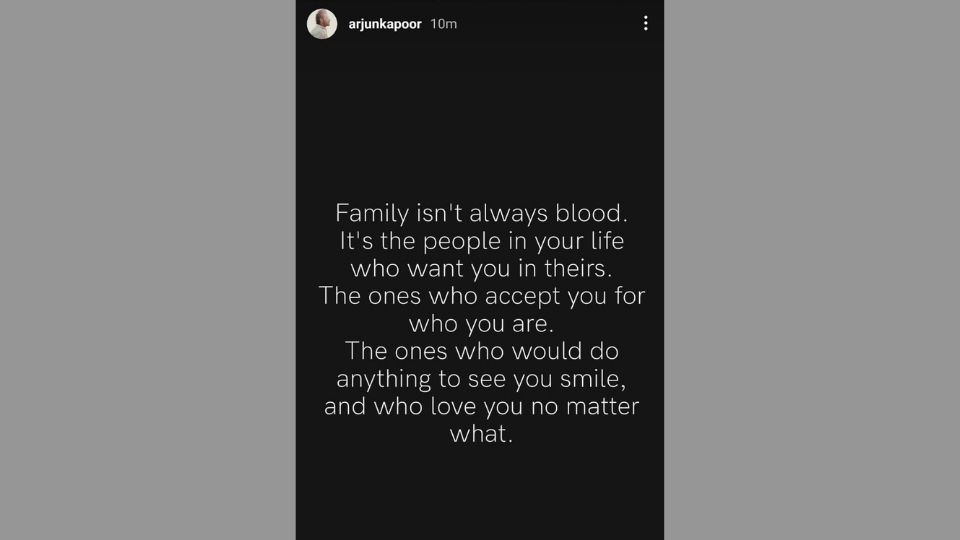Tap the word 'love' in the quote

point(454,406)
